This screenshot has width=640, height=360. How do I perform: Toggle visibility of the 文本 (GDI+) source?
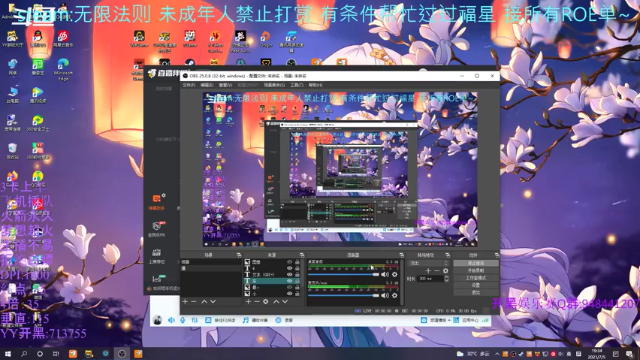tap(289, 275)
